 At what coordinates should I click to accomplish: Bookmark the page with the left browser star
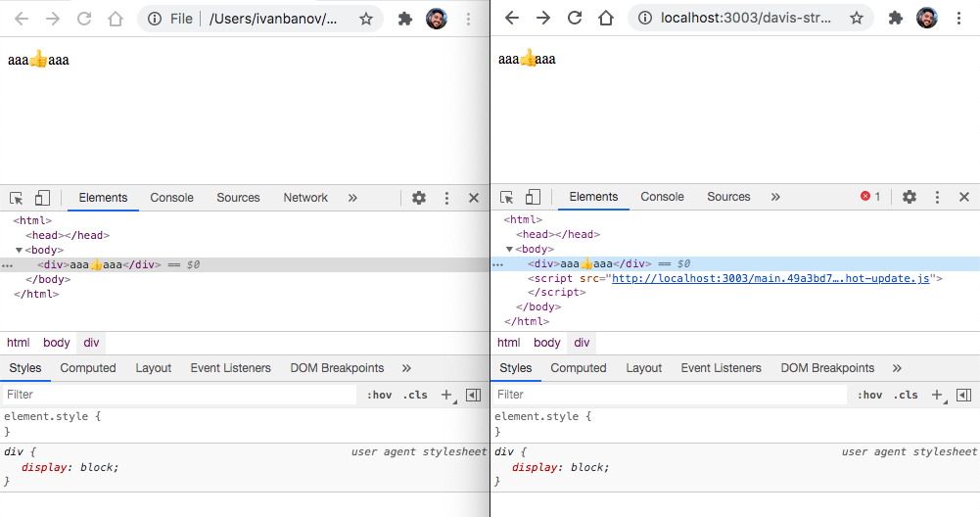(366, 19)
